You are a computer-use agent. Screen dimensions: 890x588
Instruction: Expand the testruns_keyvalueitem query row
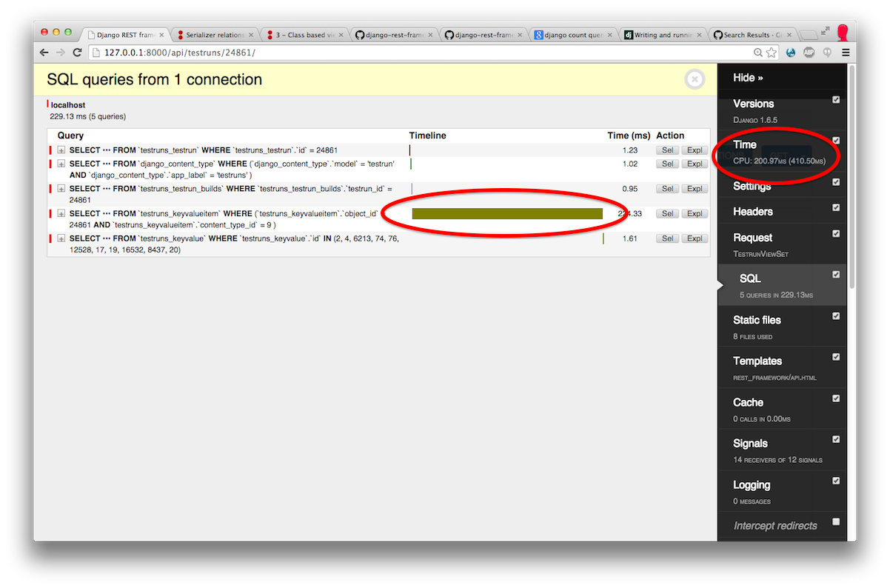coord(61,213)
